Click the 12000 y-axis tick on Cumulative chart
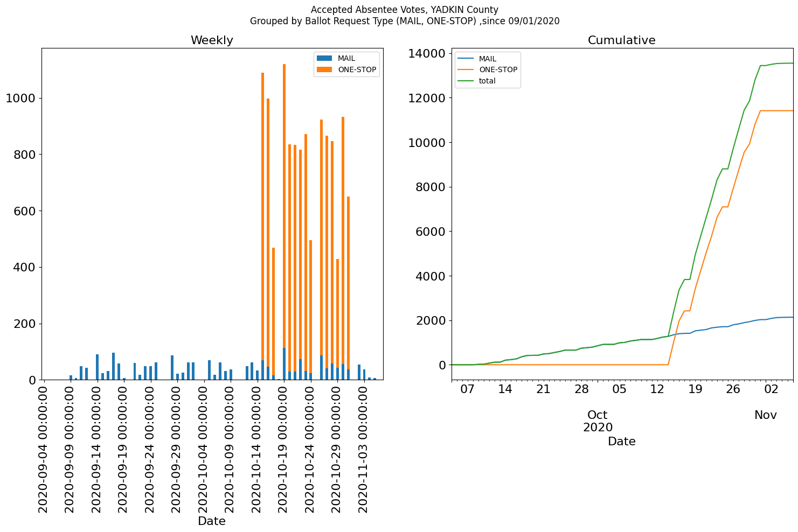 (427, 98)
